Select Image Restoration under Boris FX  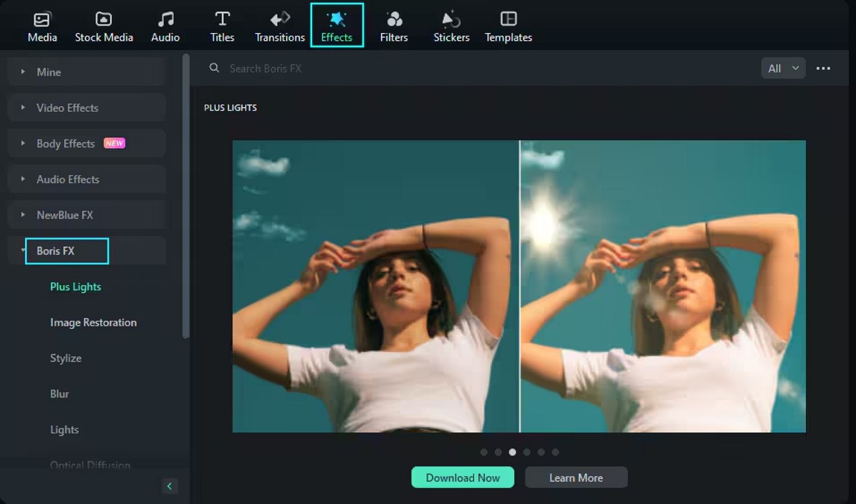click(93, 322)
